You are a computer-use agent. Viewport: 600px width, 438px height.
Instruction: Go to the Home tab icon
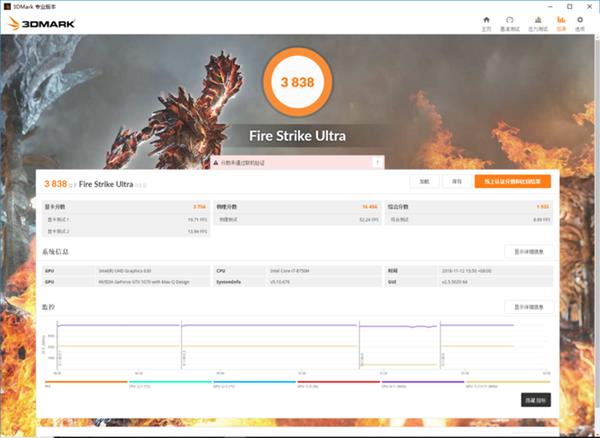[486, 22]
